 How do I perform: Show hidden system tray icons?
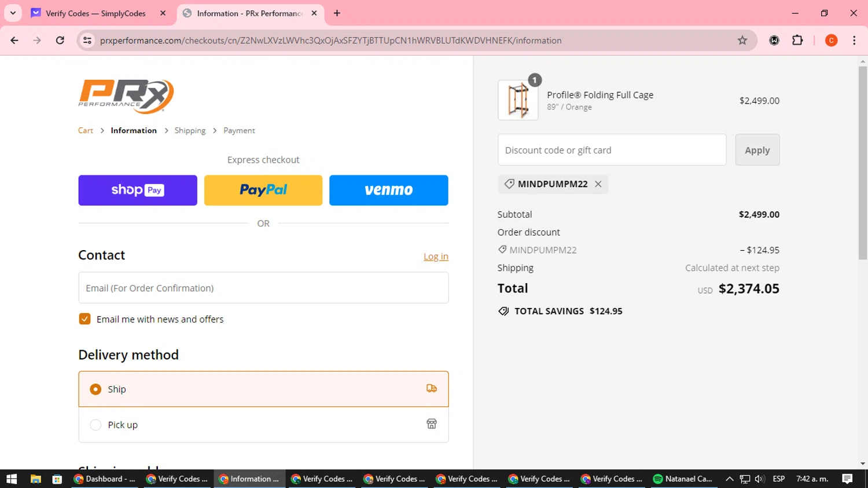click(x=729, y=479)
